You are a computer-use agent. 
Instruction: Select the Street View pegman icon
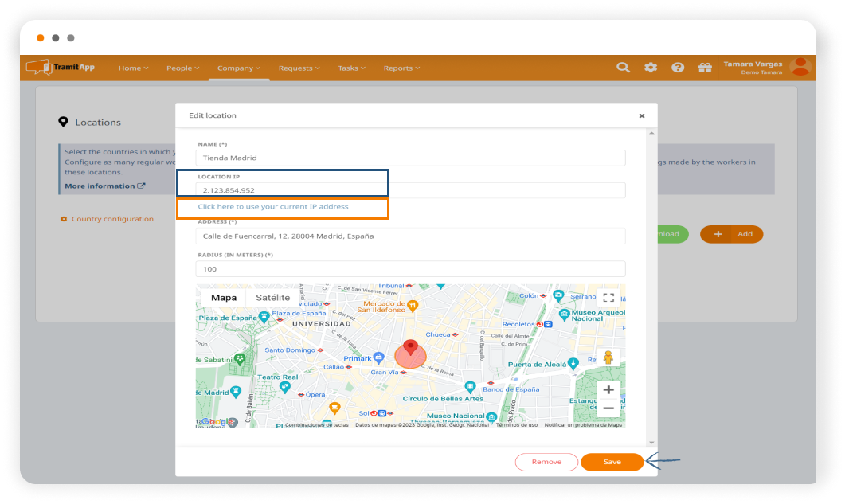click(x=608, y=357)
